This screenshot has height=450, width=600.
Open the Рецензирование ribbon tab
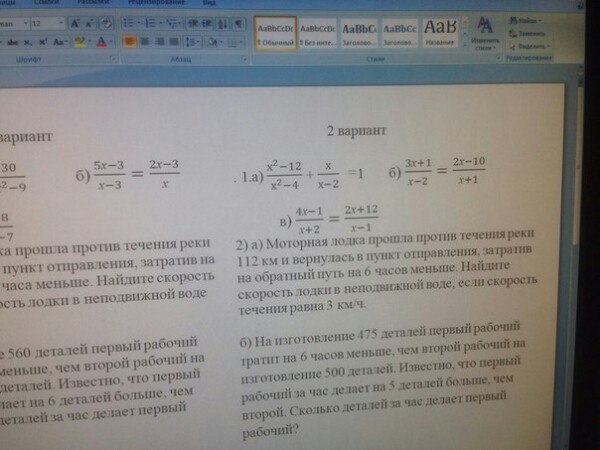tap(157, 2)
